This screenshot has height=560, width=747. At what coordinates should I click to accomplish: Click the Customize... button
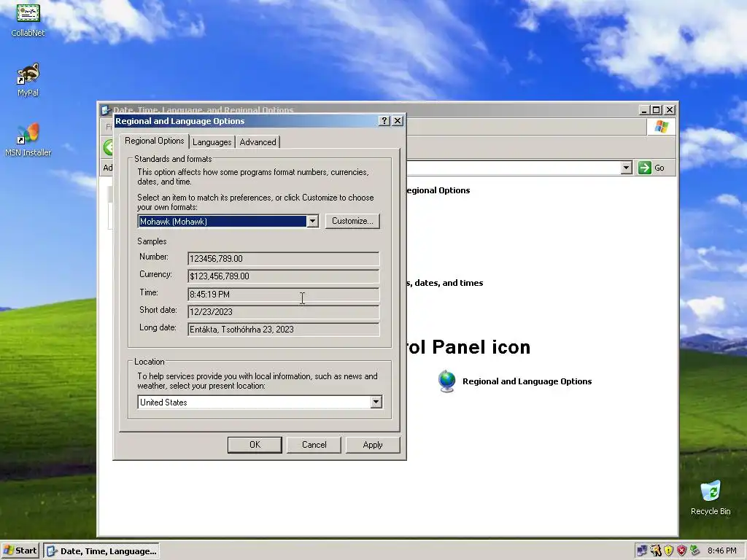352,221
